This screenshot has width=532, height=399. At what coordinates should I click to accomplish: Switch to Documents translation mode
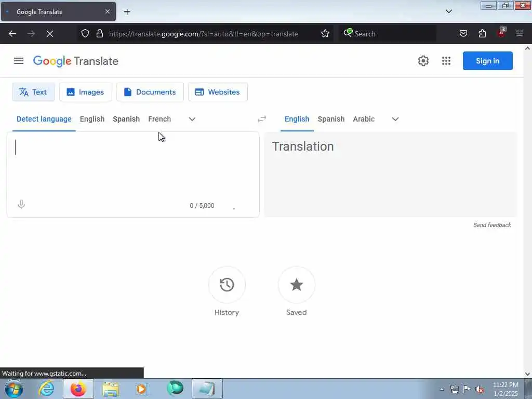[x=150, y=92]
